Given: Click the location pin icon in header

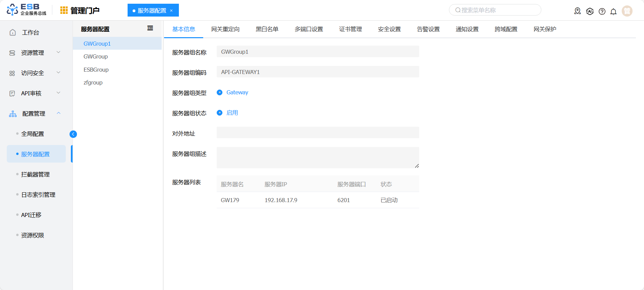Looking at the screenshot, I should tap(578, 11).
